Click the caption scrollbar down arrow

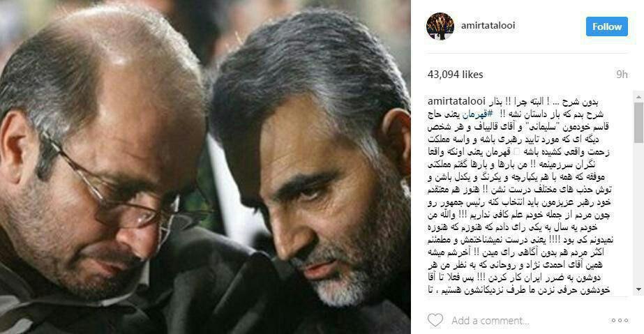pos(638,289)
